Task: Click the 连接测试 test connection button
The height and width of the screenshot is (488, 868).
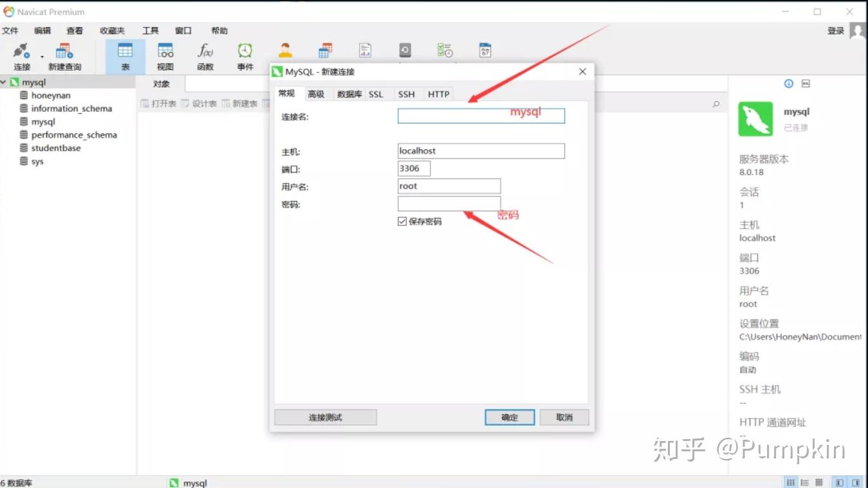Action: (x=325, y=417)
